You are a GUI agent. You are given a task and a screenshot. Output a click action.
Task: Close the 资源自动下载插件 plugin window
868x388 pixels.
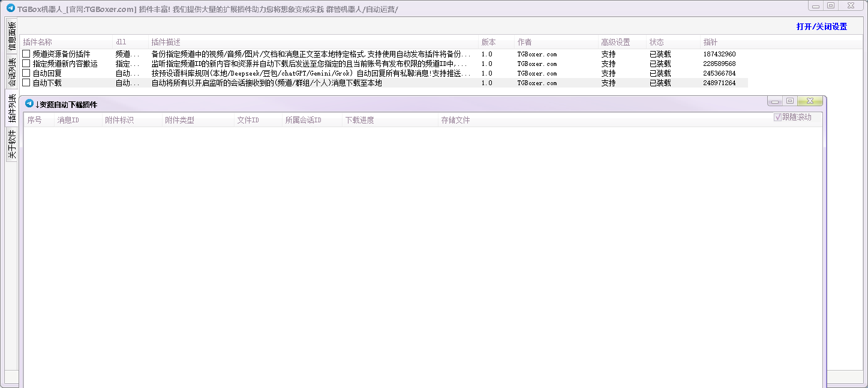point(810,101)
